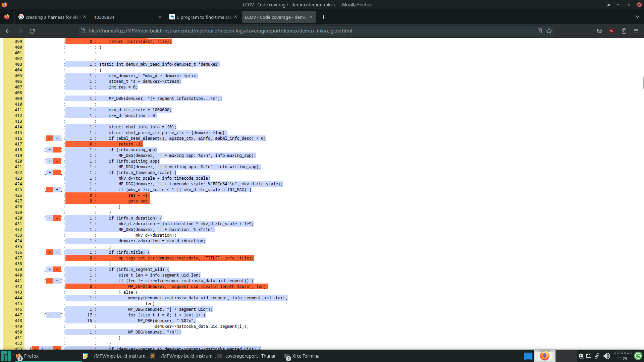Image resolution: width=644 pixels, height=362 pixels.
Task: Open a new tab with plus button
Action: 323,17
